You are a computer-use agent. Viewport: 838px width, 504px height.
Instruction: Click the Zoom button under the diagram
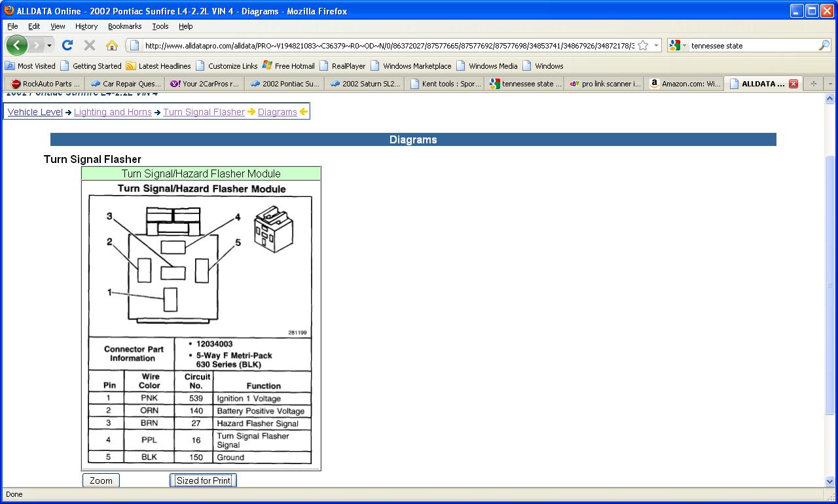point(101,480)
